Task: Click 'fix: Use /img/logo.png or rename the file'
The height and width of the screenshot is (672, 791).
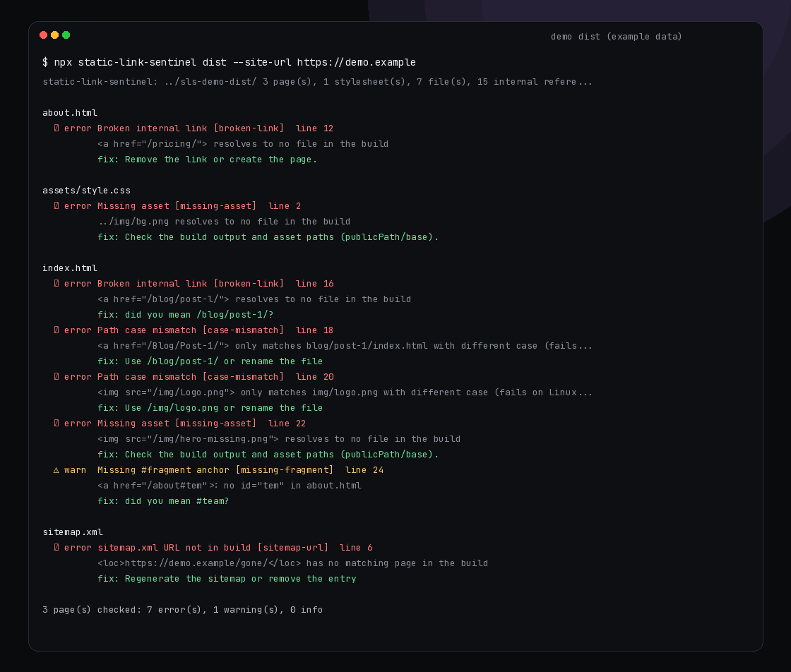Action: 210,408
